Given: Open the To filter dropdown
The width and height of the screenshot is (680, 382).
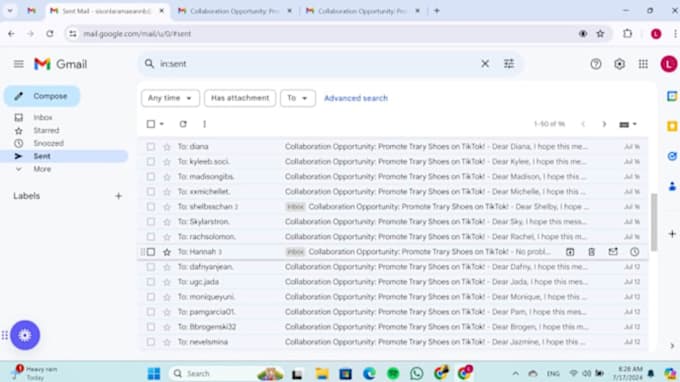Looking at the screenshot, I should click(298, 98).
